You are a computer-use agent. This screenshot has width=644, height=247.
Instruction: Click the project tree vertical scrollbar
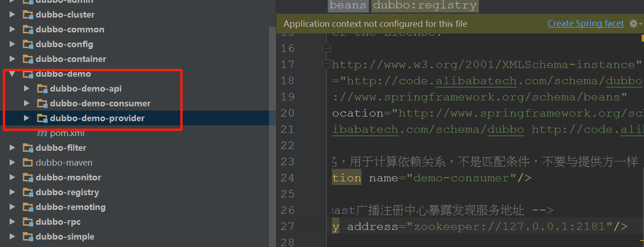click(273, 136)
